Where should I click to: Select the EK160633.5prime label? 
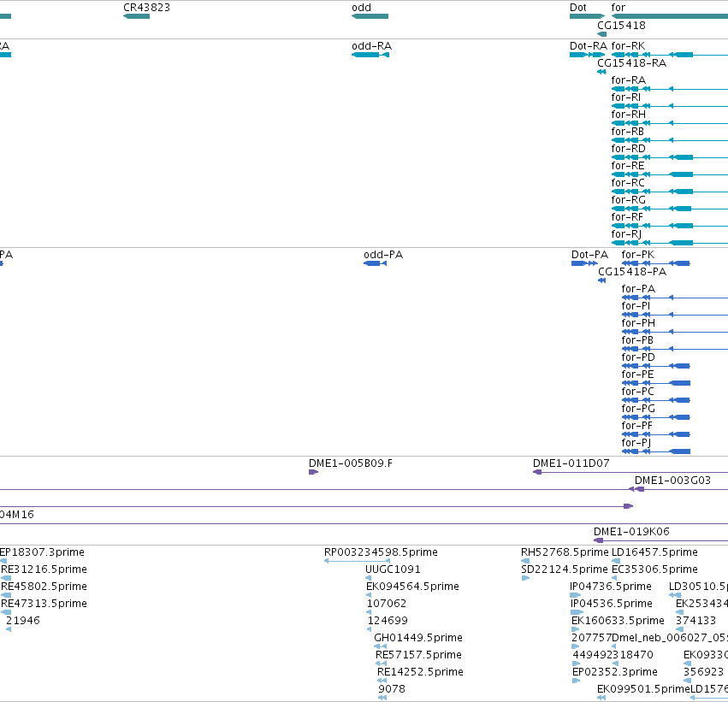pos(618,621)
